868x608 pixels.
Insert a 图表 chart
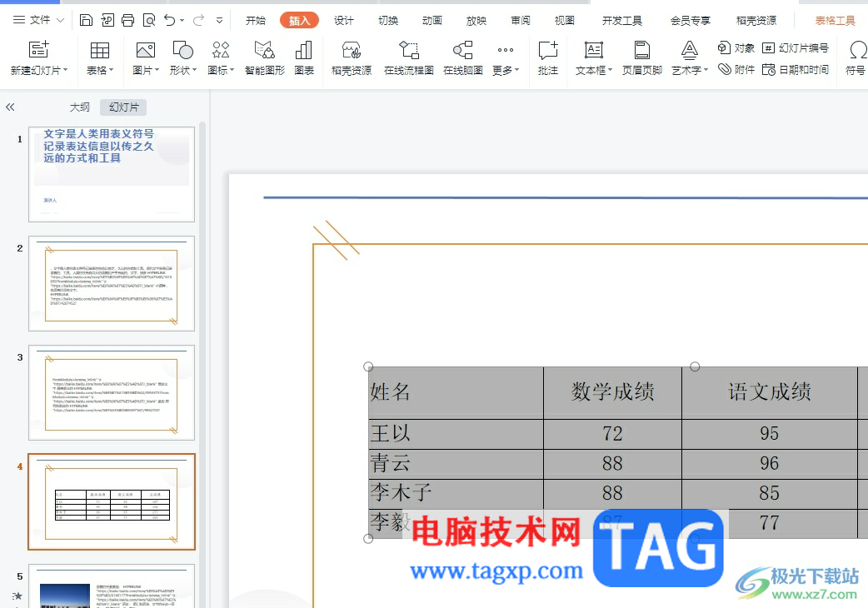(x=304, y=58)
